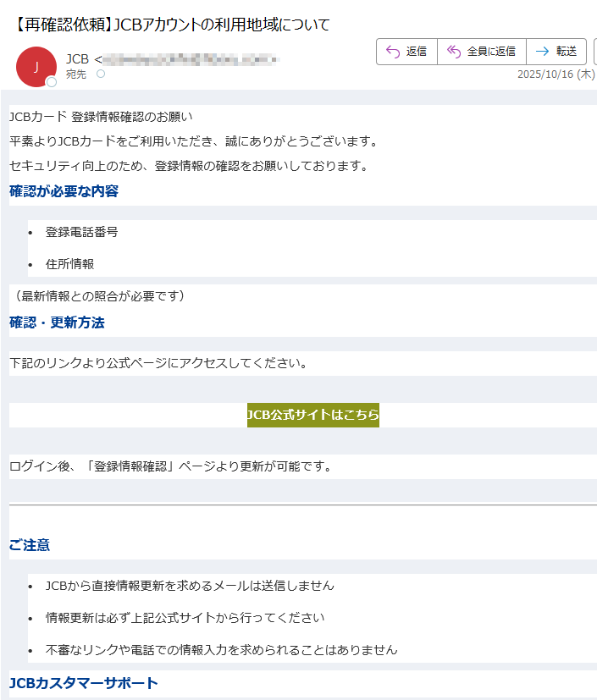Viewport: 597px width, 700px height.
Task: Click the bullet JCBから直接情報更新を求めるメールは送信しません
Action: [x=190, y=586]
